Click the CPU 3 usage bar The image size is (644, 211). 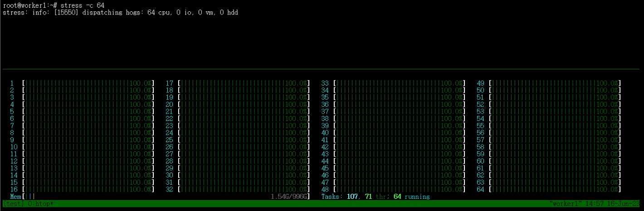click(x=88, y=97)
